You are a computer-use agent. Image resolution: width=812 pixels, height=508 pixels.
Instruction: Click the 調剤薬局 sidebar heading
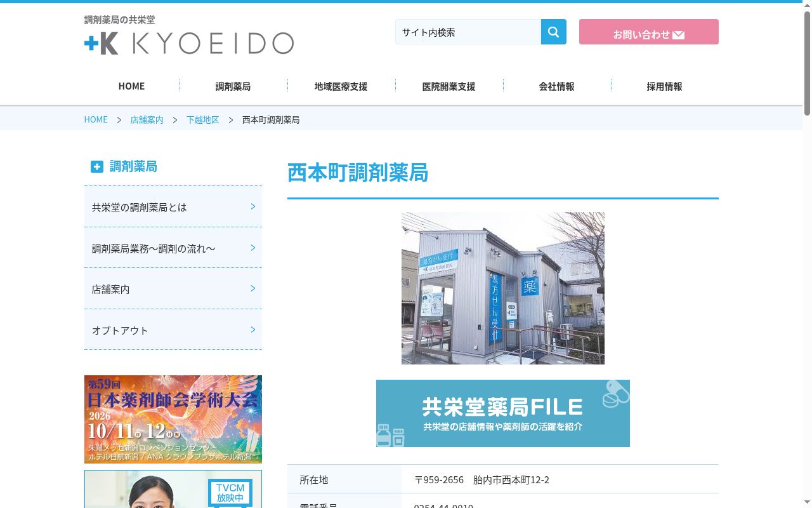point(133,166)
